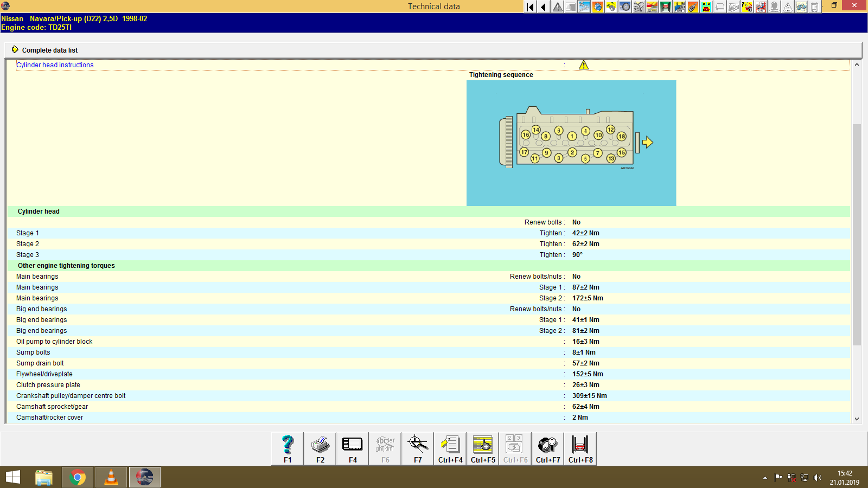Click the F4 screen display icon
The width and height of the screenshot is (868, 488).
pos(352,448)
